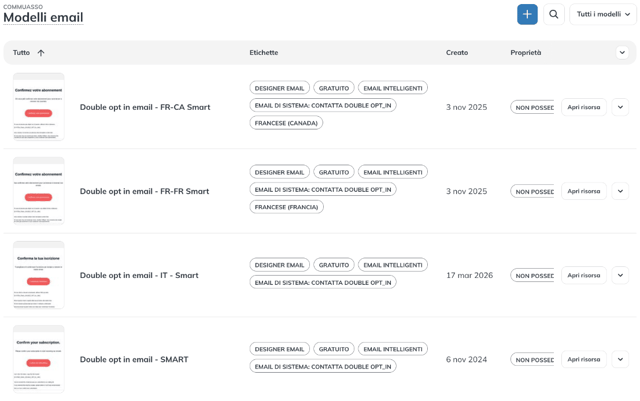Click EMAIL INTELLIGENTI tag in FR-FR row

(393, 172)
